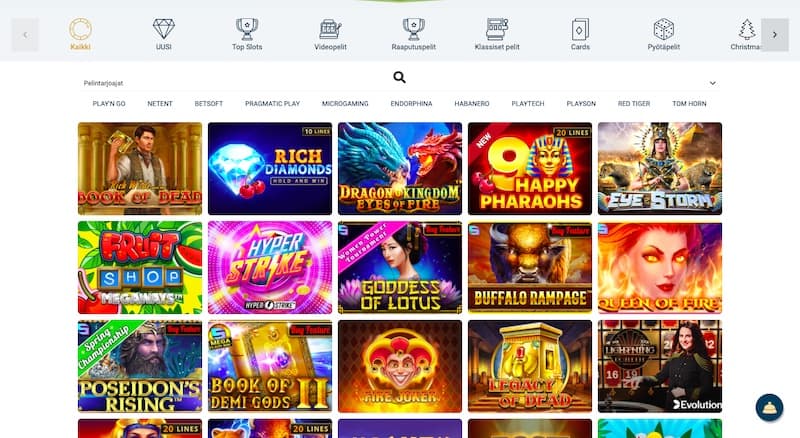Open the Klassiset pelit category
This screenshot has width=800, height=438.
[497, 29]
